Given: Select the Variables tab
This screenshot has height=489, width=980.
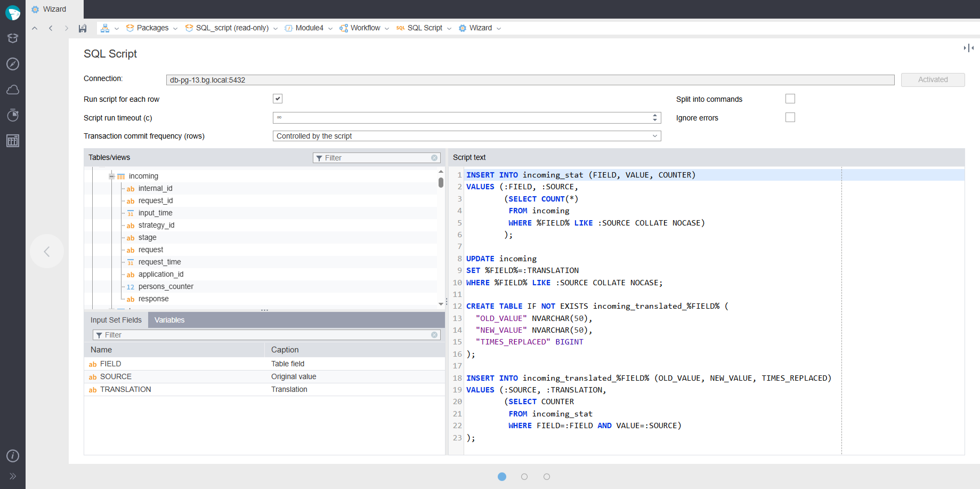Looking at the screenshot, I should 169,320.
